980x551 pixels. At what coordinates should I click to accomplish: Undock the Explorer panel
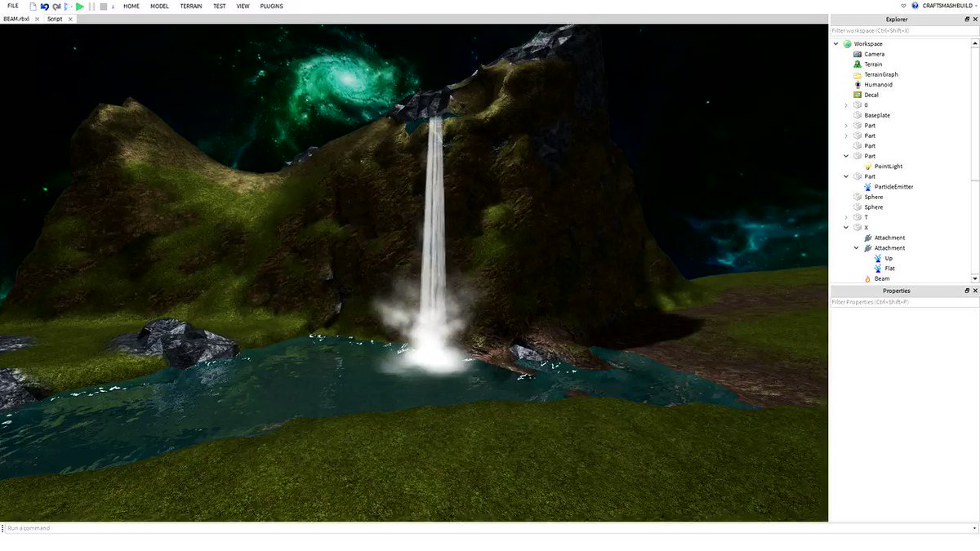click(967, 19)
